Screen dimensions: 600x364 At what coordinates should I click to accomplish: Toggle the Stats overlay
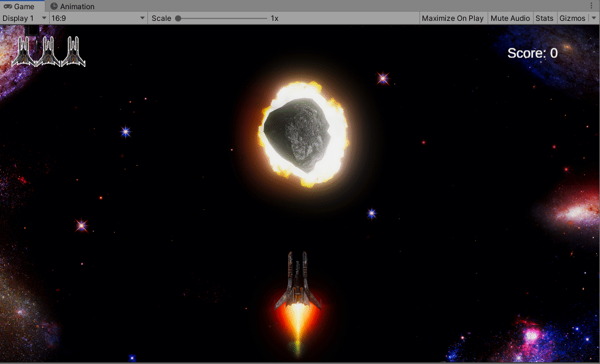tap(545, 18)
